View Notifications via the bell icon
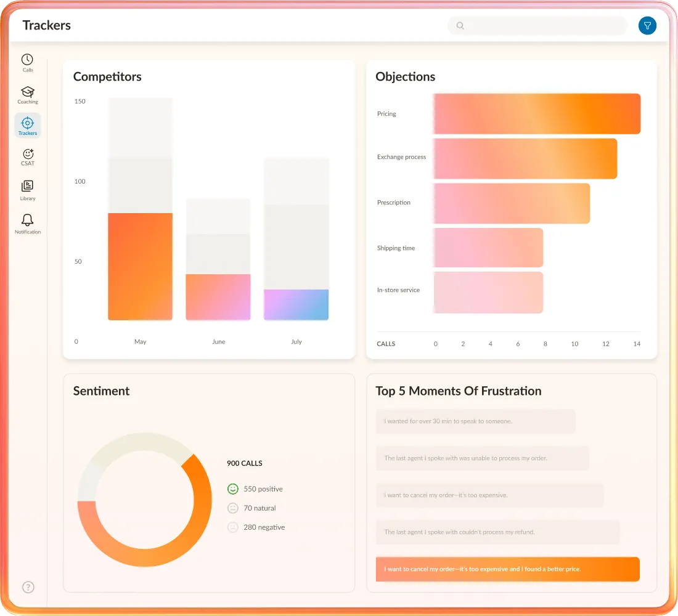The height and width of the screenshot is (616, 678). click(27, 221)
